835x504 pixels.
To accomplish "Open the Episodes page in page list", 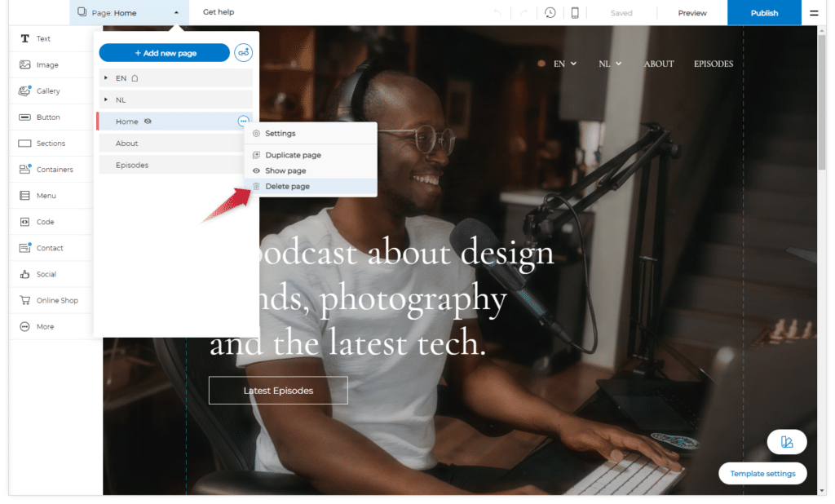I will pyautogui.click(x=132, y=165).
